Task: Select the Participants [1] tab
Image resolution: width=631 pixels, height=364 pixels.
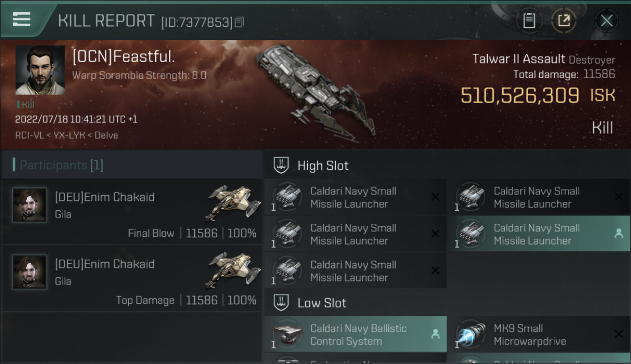Action: tap(61, 165)
